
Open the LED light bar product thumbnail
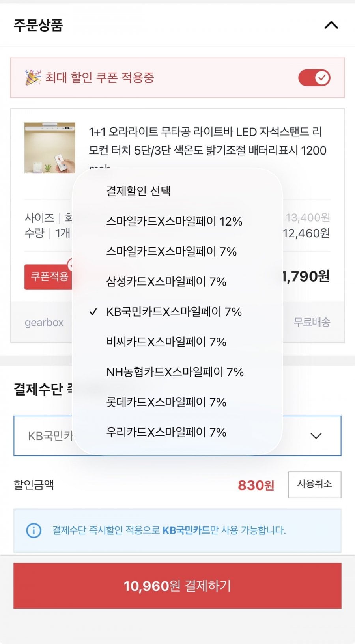click(x=50, y=147)
